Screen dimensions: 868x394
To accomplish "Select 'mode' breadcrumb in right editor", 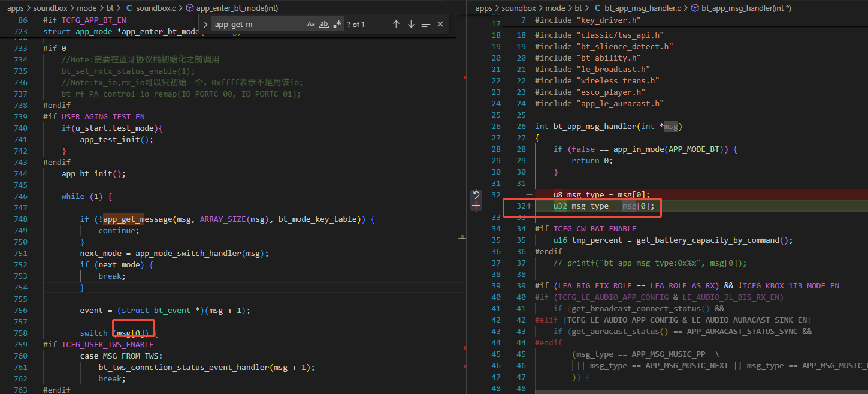I will (555, 8).
